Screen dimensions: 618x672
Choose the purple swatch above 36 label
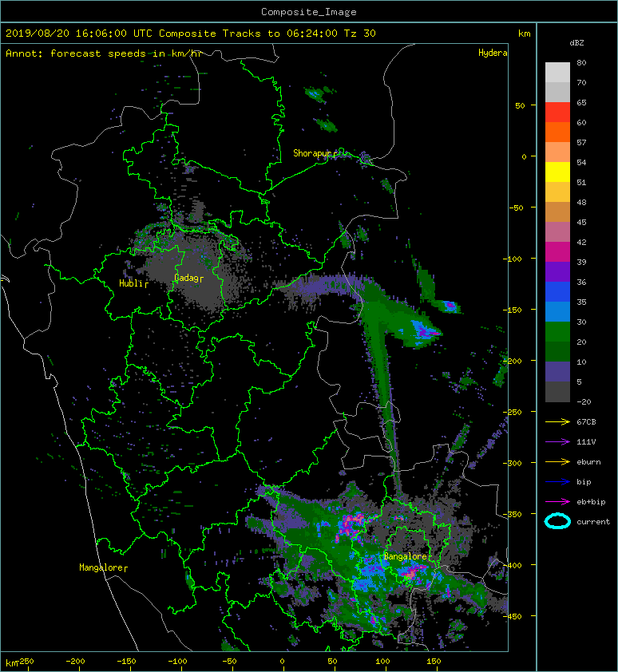point(557,271)
